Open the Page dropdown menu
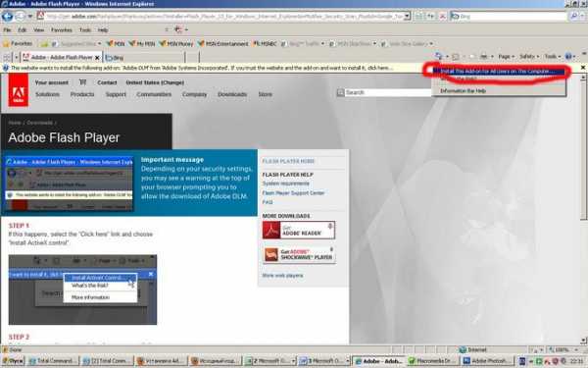 (506, 56)
